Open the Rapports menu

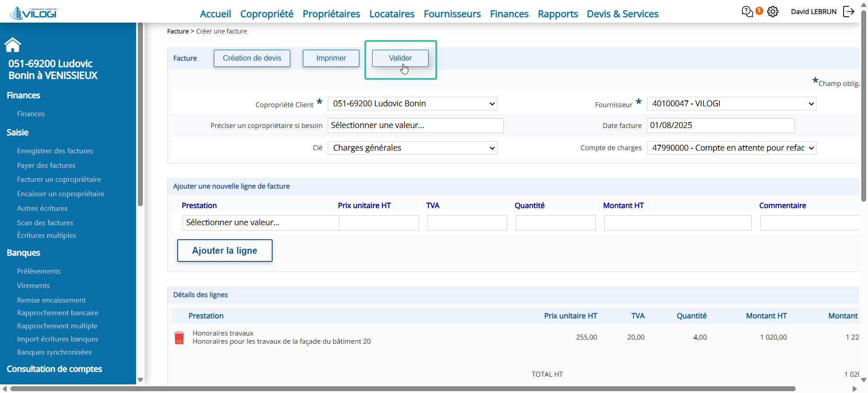tap(558, 14)
